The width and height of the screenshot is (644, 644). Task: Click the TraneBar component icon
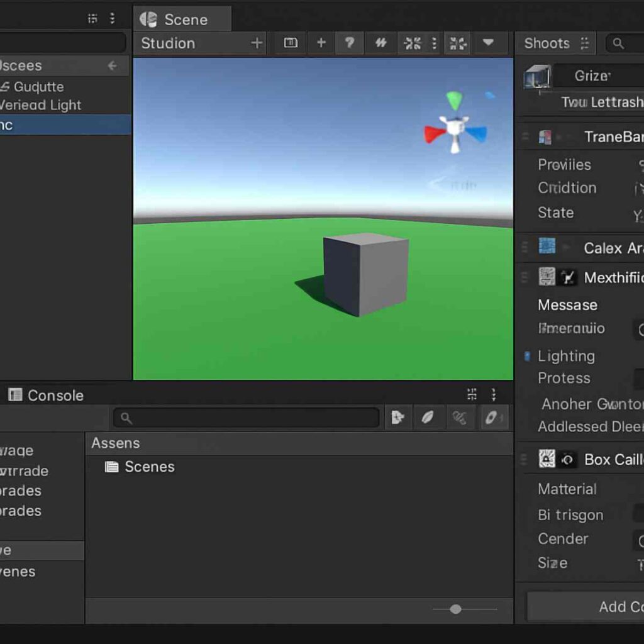click(x=545, y=136)
